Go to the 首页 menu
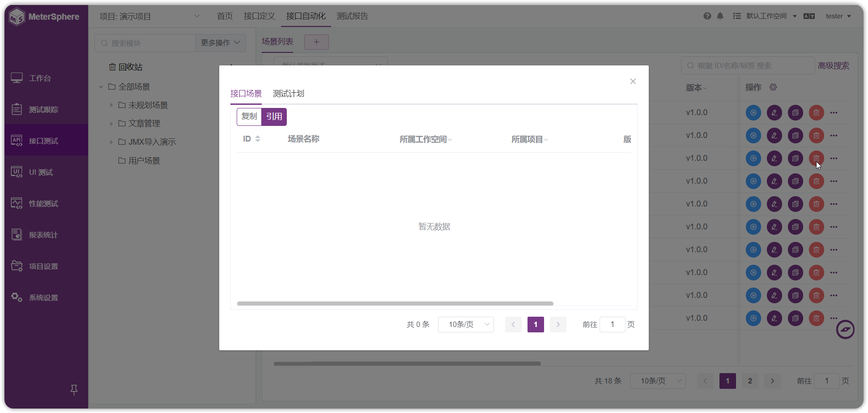 (x=225, y=16)
